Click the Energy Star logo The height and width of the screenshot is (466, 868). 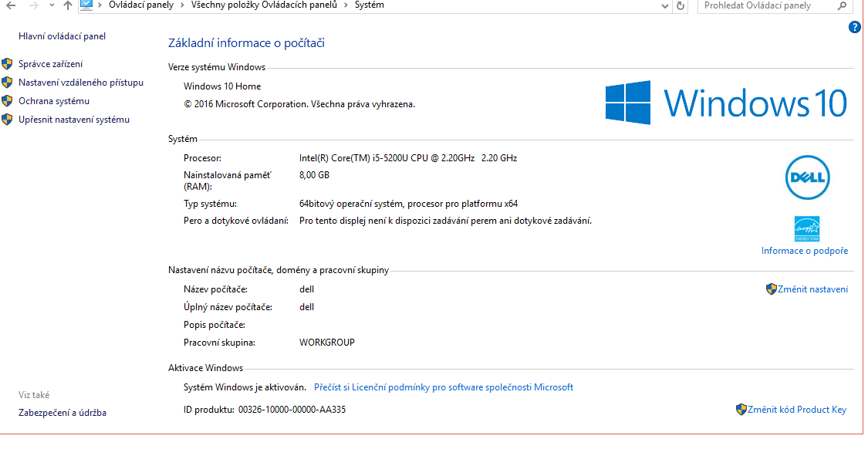(x=806, y=228)
